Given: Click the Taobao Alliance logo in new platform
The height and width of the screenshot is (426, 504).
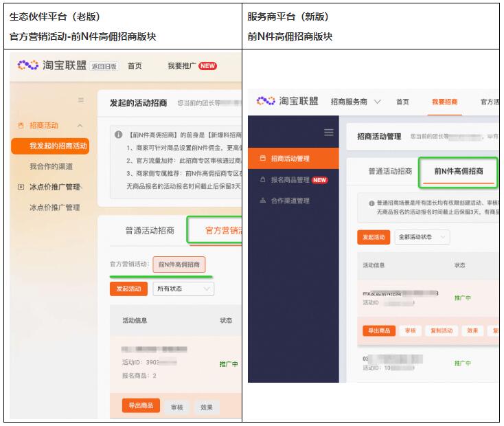Looking at the screenshot, I should [x=287, y=101].
